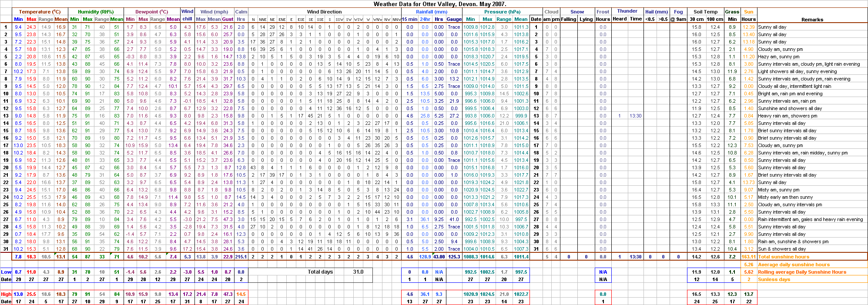Select the 'Sunless days' label
Image resolution: width=868 pixels, height=305 pixels.
tap(774, 279)
